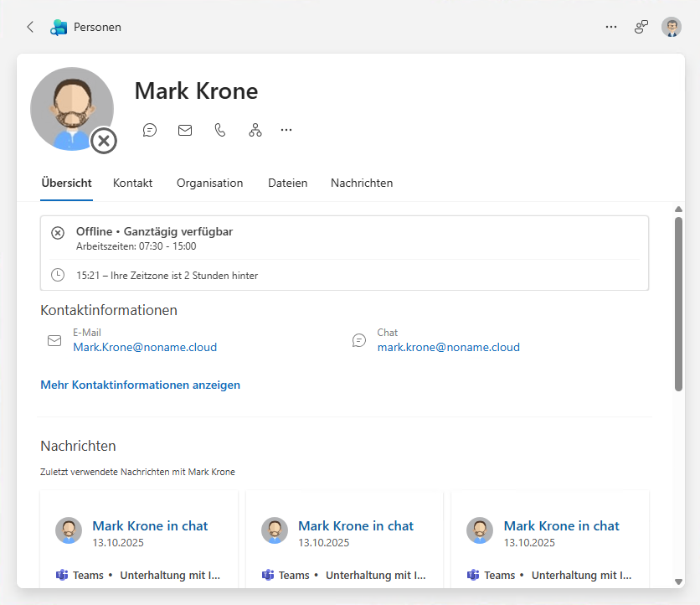This screenshot has width=700, height=605.
Task: Click the back arrow next to Personen
Action: coord(30,27)
